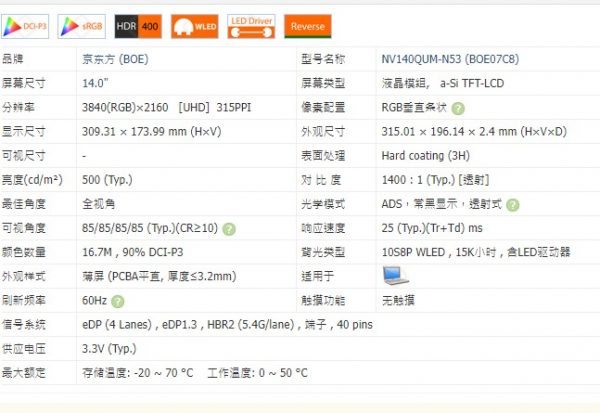Click the LED Driver badge

pyautogui.click(x=251, y=26)
